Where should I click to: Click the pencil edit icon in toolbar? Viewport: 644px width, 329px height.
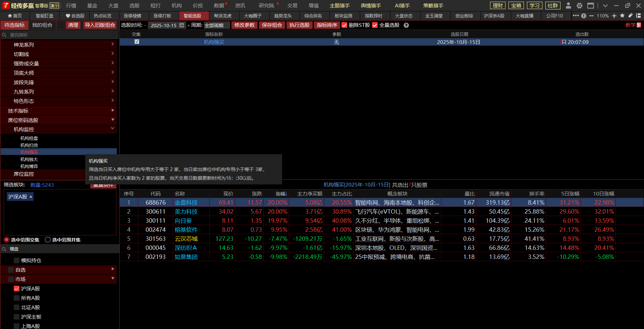(631, 16)
